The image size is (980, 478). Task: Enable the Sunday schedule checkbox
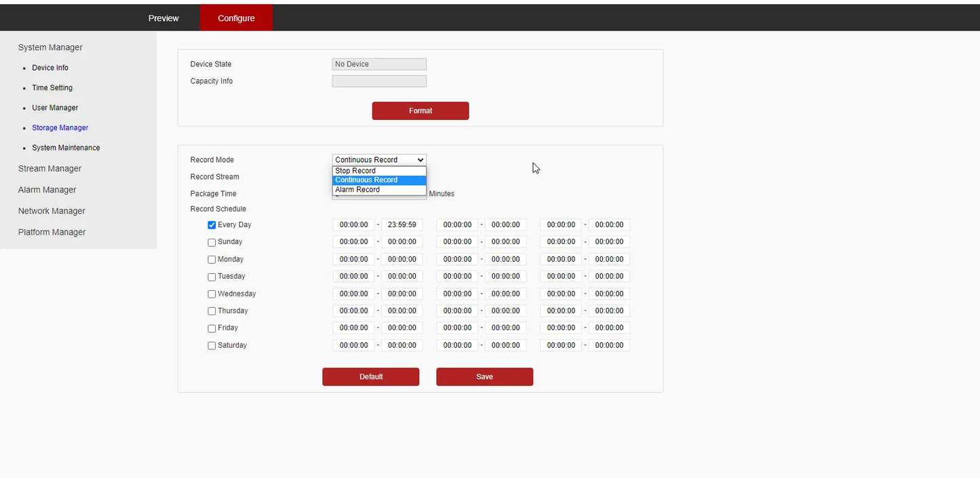(x=212, y=242)
